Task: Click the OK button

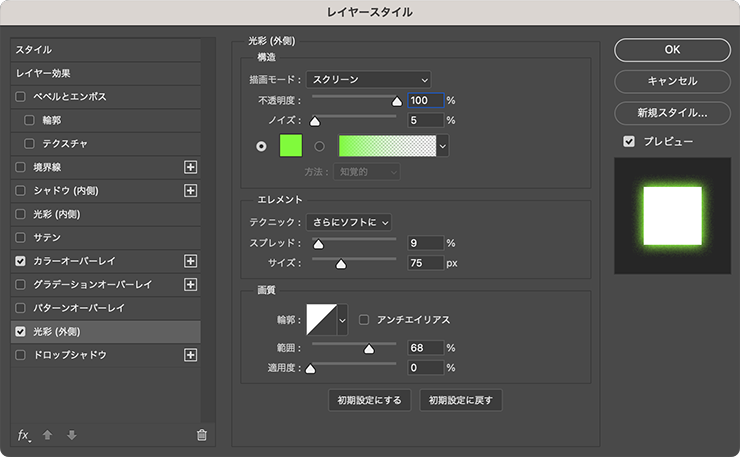Action: tap(672, 49)
